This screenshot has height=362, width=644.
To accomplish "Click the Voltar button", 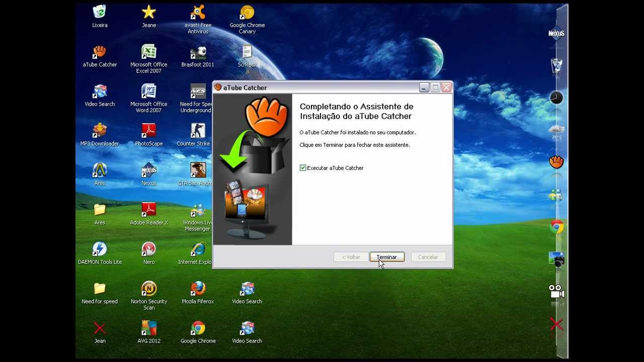I will (x=351, y=257).
